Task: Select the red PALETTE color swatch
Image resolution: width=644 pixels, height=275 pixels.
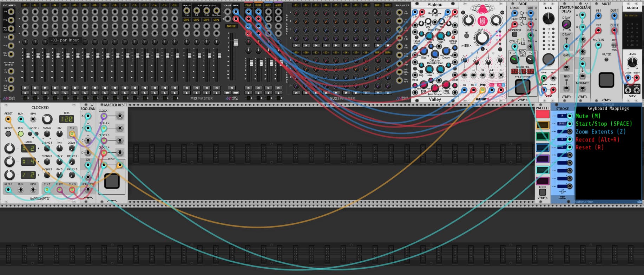Action: pyautogui.click(x=543, y=114)
